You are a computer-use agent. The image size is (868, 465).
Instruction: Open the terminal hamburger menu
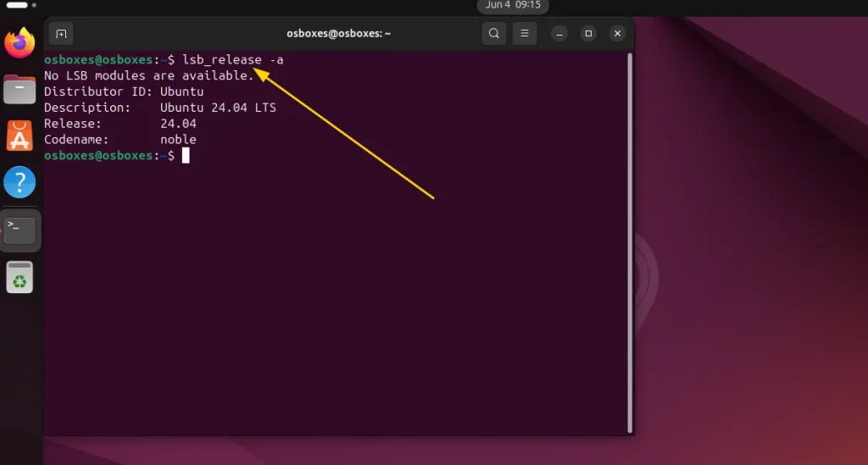click(x=524, y=34)
